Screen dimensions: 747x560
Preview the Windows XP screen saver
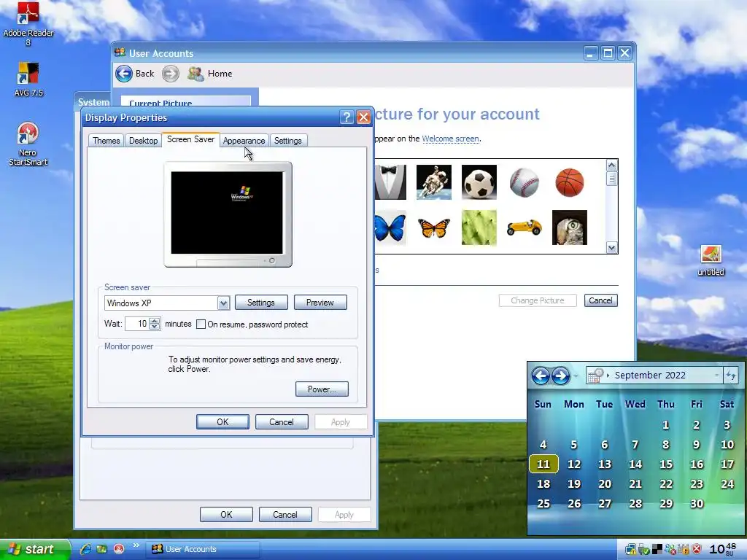[x=320, y=303]
